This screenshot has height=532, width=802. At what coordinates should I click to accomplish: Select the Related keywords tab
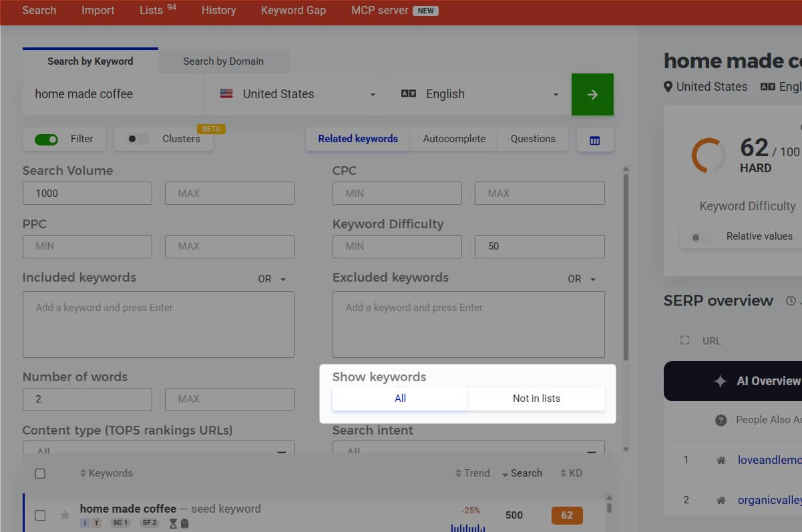tap(358, 139)
